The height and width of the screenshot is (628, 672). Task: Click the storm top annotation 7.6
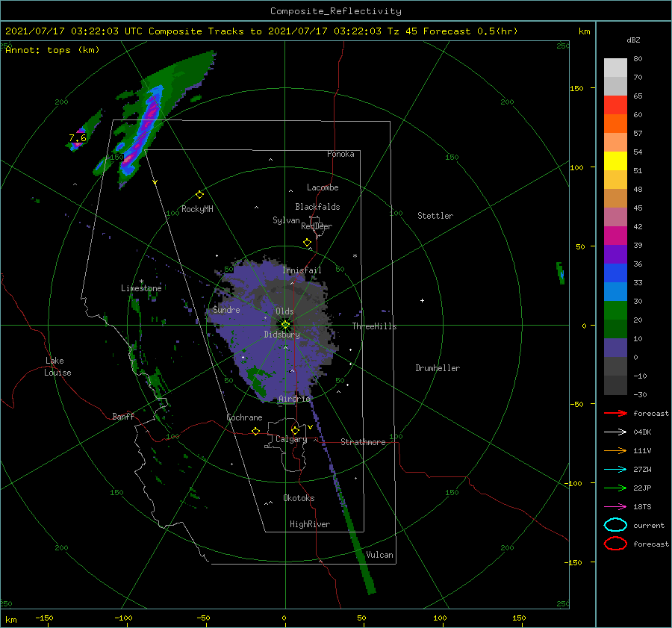click(77, 138)
